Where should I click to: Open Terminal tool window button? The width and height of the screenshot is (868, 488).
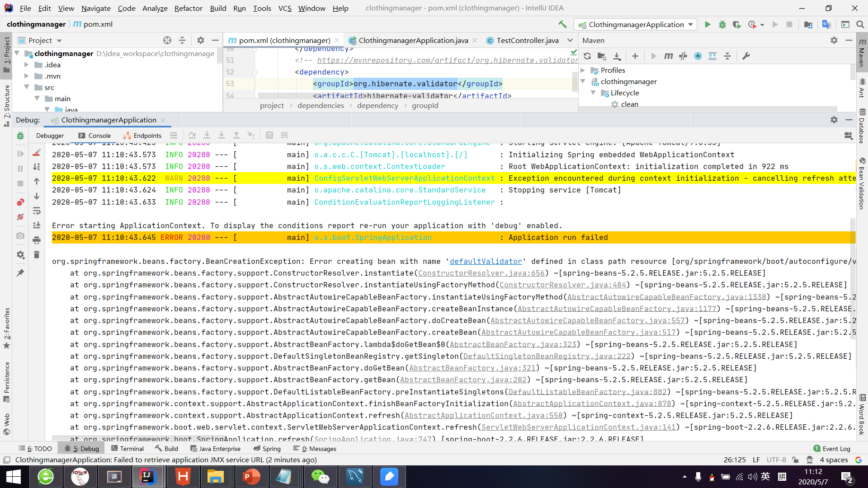click(x=127, y=449)
